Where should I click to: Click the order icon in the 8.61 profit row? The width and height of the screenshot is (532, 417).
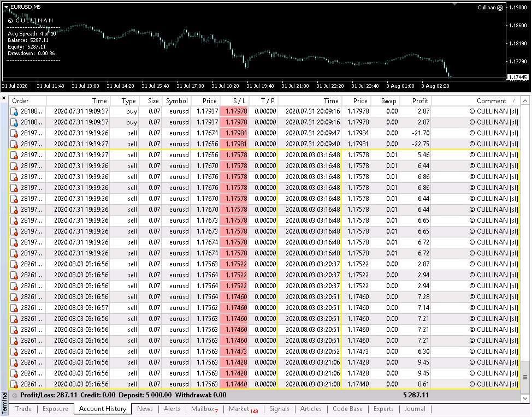click(x=14, y=384)
